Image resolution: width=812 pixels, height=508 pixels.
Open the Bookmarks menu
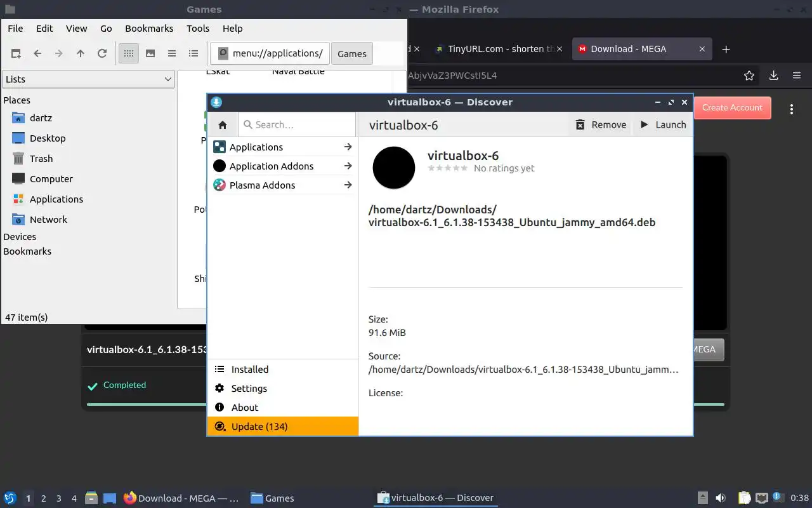[x=149, y=28]
